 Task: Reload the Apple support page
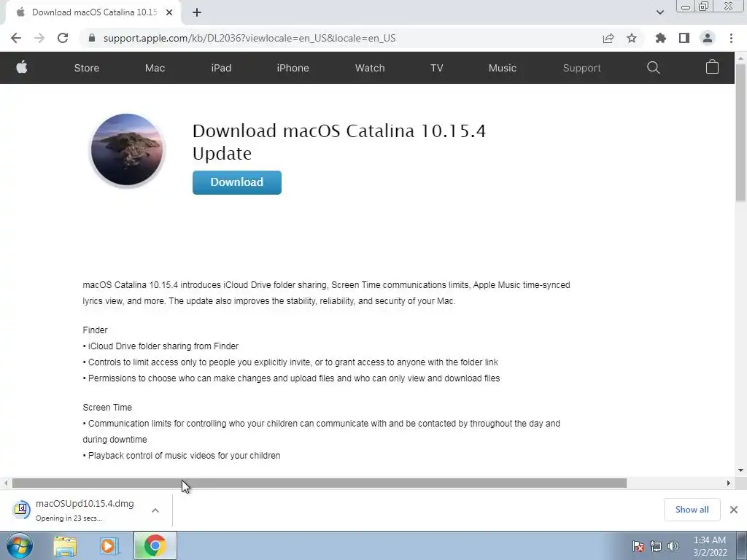63,38
